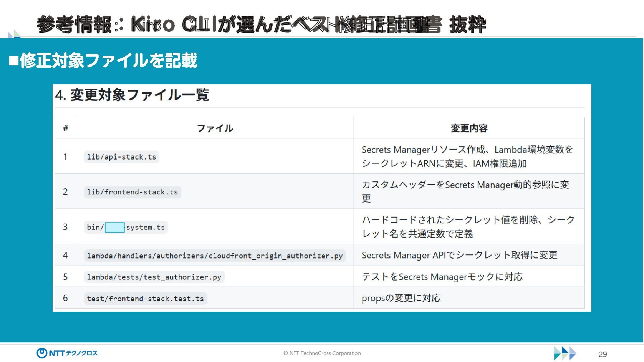The image size is (644, 362).
Task: Click the ファイル column header
Action: pos(215,128)
